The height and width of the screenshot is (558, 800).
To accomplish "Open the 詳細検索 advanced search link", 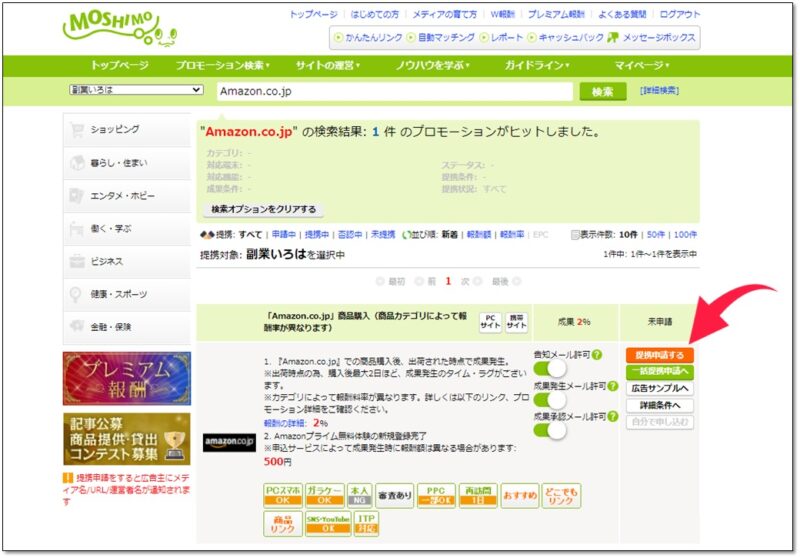I will tap(659, 91).
